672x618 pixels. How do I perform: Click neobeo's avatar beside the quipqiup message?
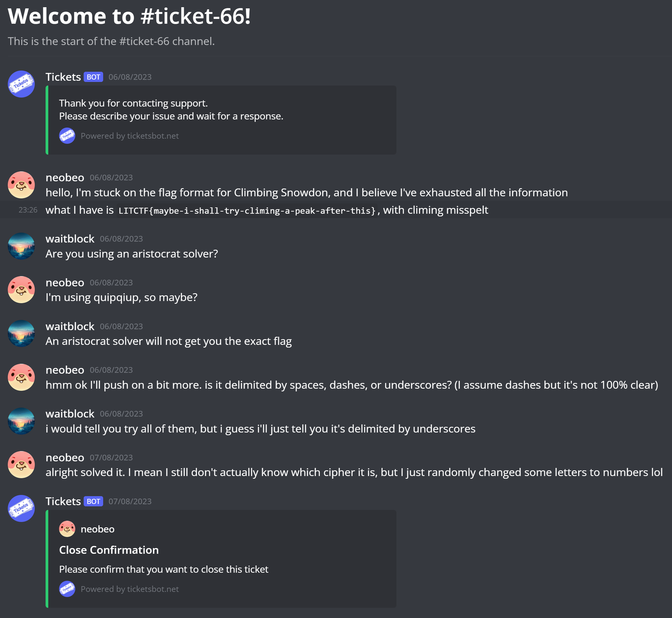(21, 290)
